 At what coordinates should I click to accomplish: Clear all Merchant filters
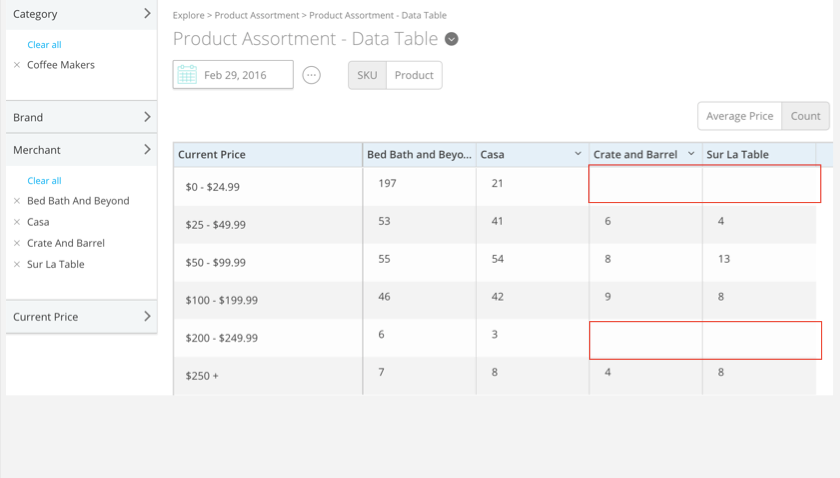click(x=44, y=181)
